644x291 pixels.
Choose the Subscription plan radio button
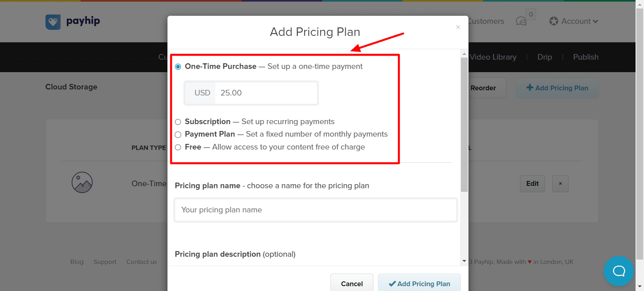tap(178, 122)
